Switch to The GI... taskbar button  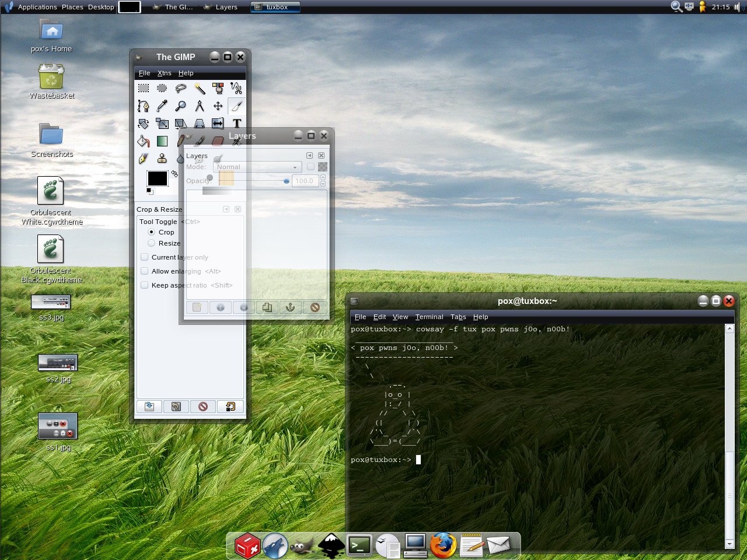(173, 7)
